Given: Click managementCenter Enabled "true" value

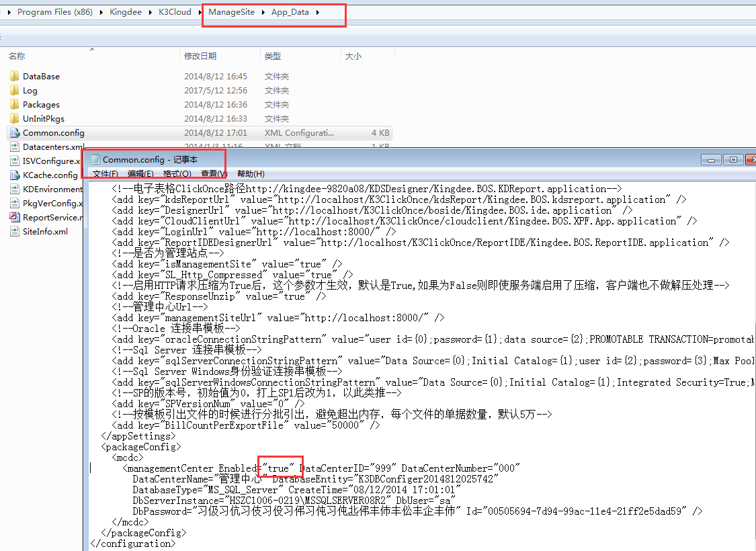Looking at the screenshot, I should (x=278, y=468).
